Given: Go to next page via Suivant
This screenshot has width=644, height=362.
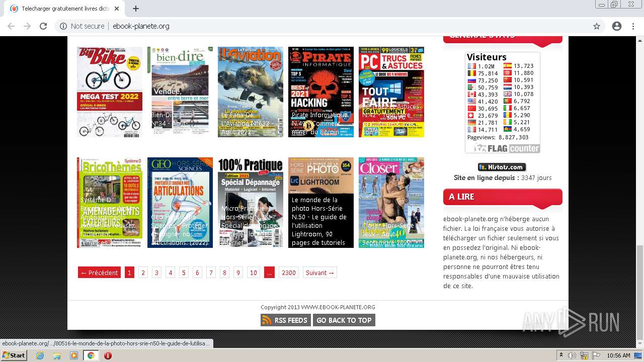Looking at the screenshot, I should coord(319,273).
